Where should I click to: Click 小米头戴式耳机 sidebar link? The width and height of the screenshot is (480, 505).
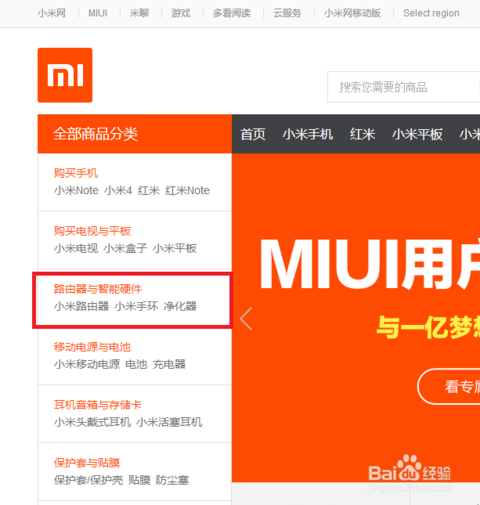(x=92, y=422)
